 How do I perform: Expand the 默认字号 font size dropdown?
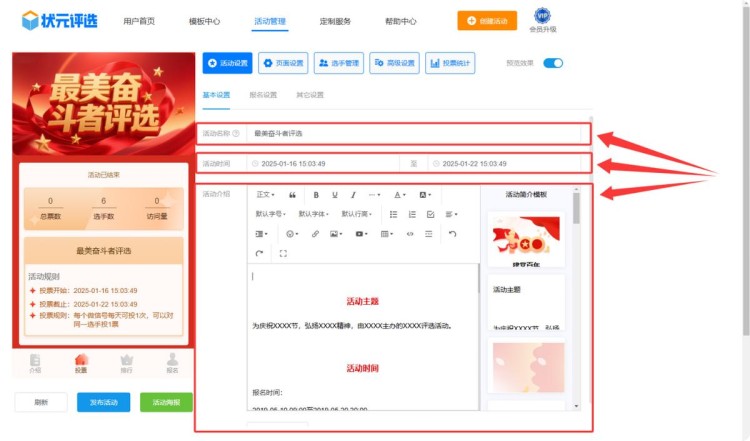pyautogui.click(x=270, y=214)
